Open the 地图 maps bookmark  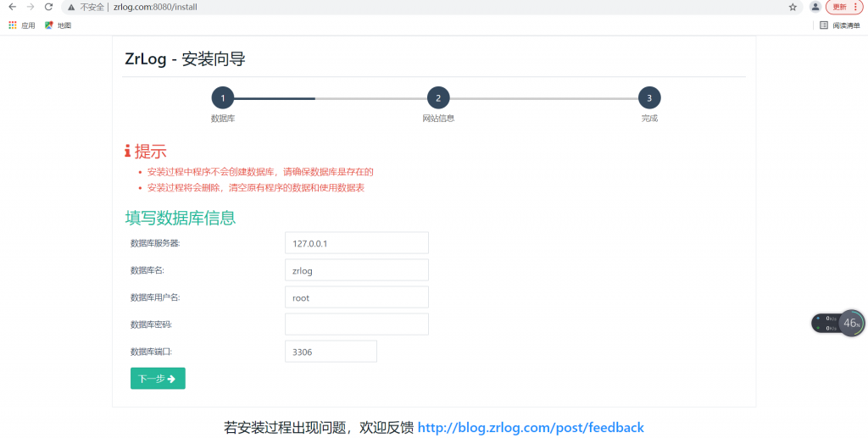tap(58, 25)
